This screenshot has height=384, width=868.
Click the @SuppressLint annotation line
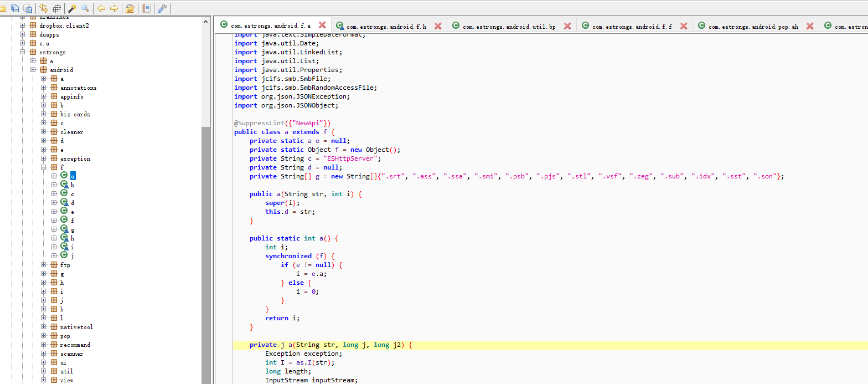click(x=282, y=123)
